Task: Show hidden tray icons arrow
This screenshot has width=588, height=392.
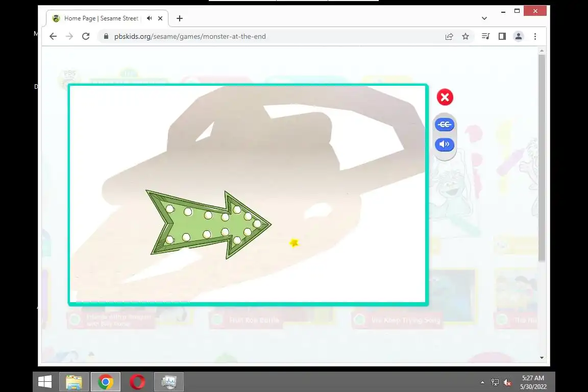Action: click(x=483, y=383)
